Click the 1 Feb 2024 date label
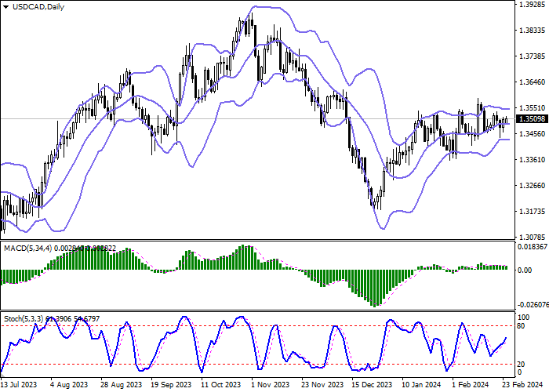 click(471, 385)
